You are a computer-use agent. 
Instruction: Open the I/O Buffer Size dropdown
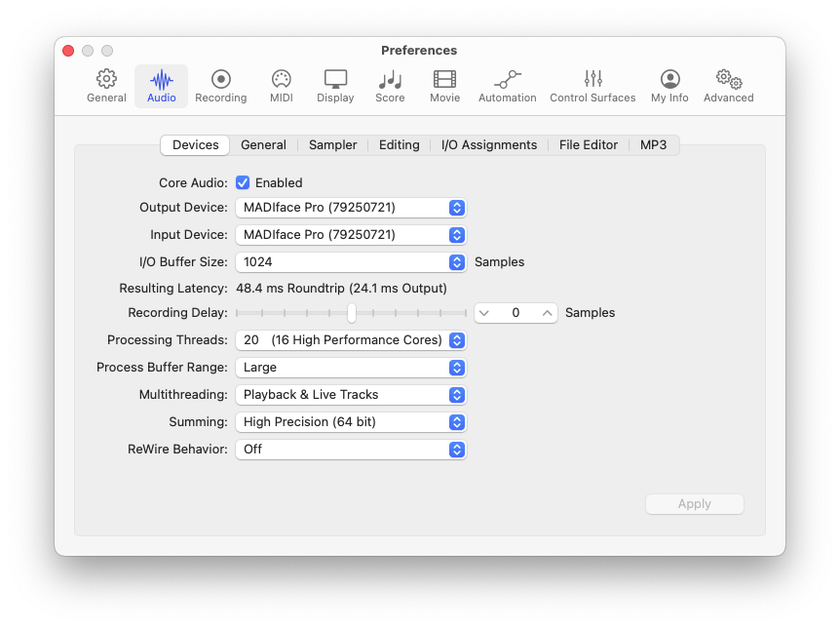point(351,262)
